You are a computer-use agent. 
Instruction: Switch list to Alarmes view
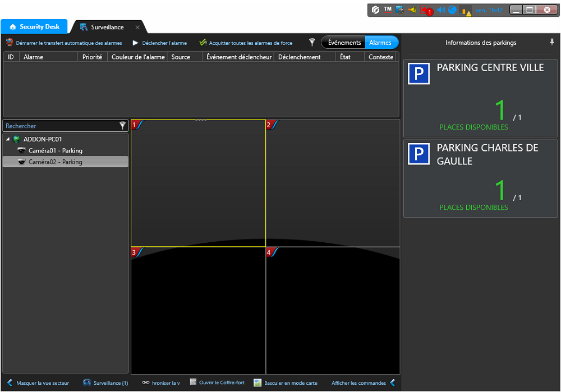click(381, 43)
